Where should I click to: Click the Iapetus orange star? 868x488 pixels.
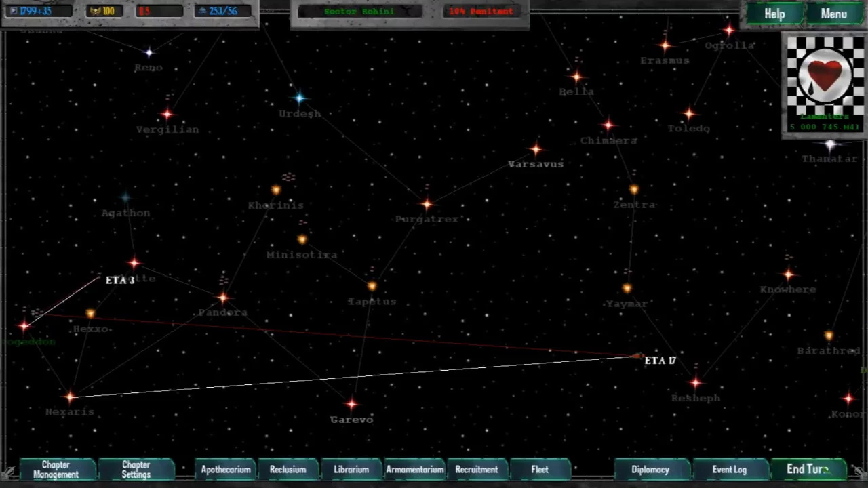point(372,287)
